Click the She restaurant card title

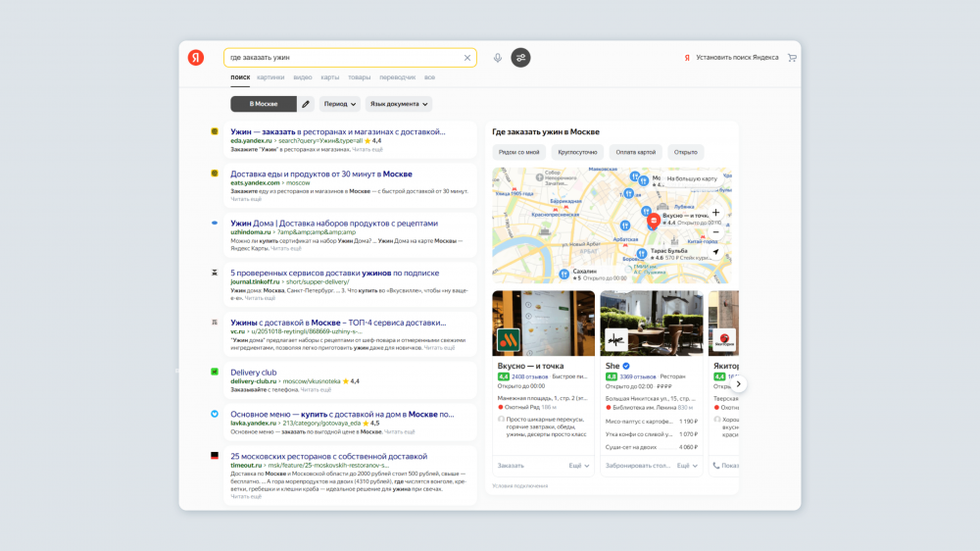click(612, 366)
